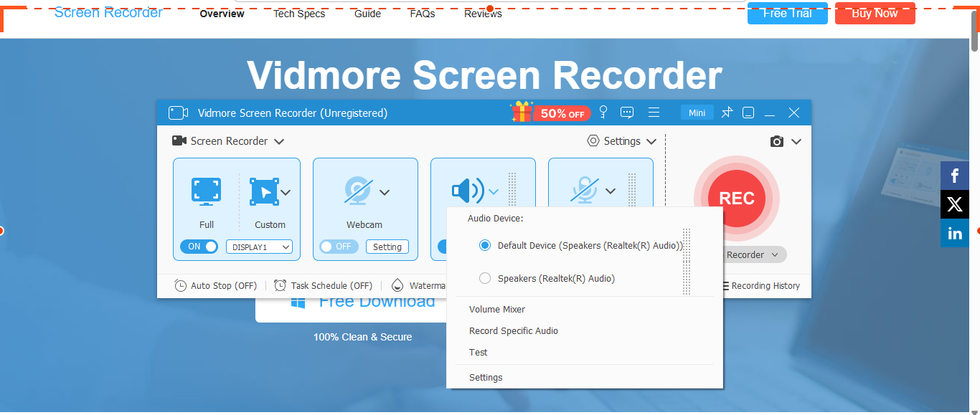Screen dimensions: 980x415
Task: Share page on X
Action: 955,204
